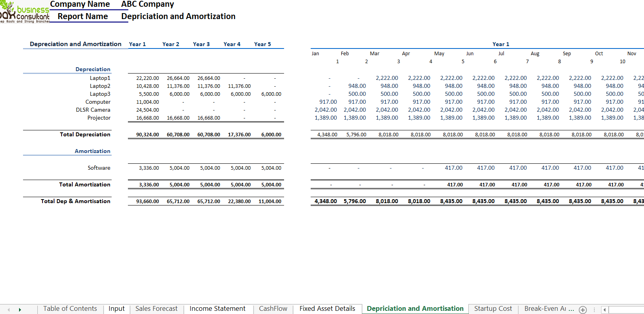Select grand total Year 5 value 11,004.00
Viewport: 644px width, 314px height.
tap(270, 202)
